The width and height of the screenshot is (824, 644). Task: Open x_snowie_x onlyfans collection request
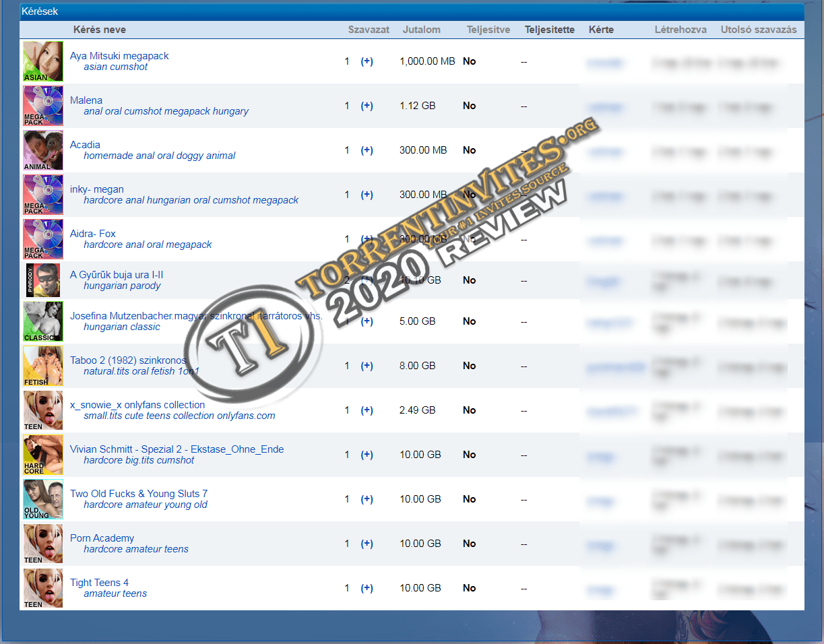coord(137,405)
